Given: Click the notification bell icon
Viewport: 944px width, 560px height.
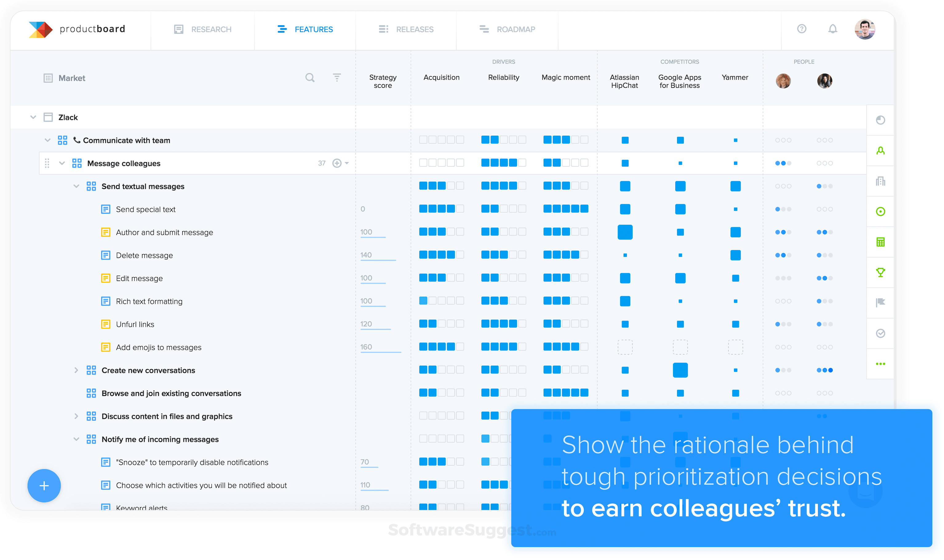Looking at the screenshot, I should point(832,29).
